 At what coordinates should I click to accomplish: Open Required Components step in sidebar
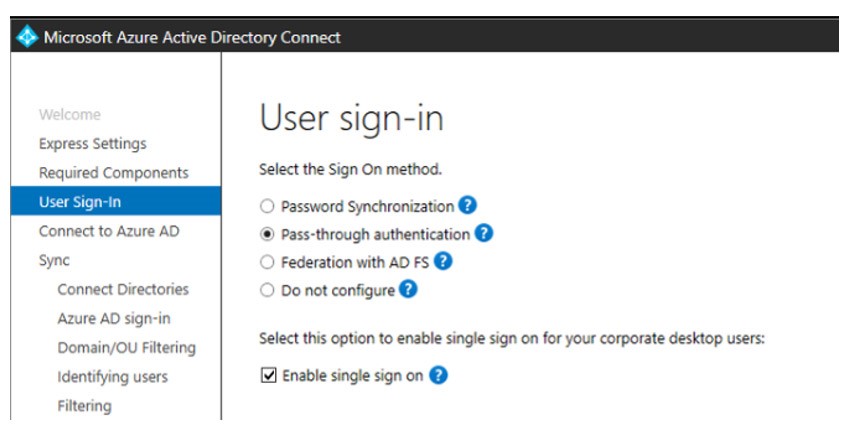[x=113, y=173]
